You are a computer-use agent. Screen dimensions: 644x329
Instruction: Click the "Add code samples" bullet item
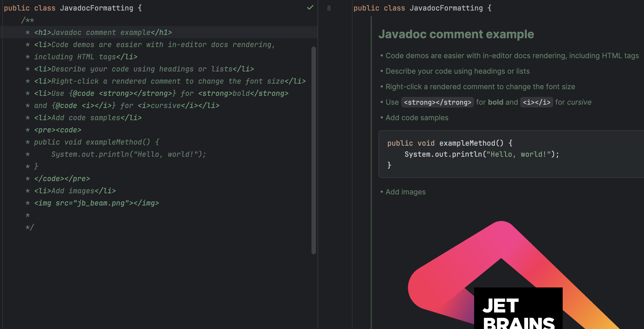(417, 117)
